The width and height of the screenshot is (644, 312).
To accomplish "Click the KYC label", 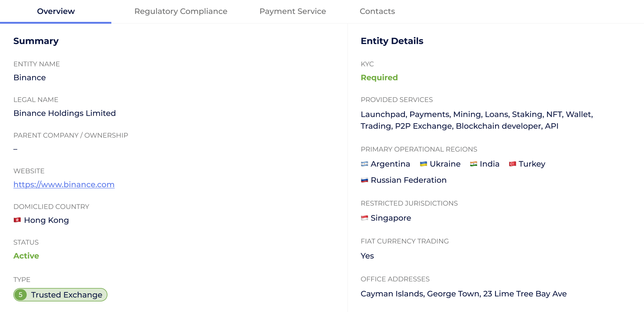I will (x=367, y=64).
